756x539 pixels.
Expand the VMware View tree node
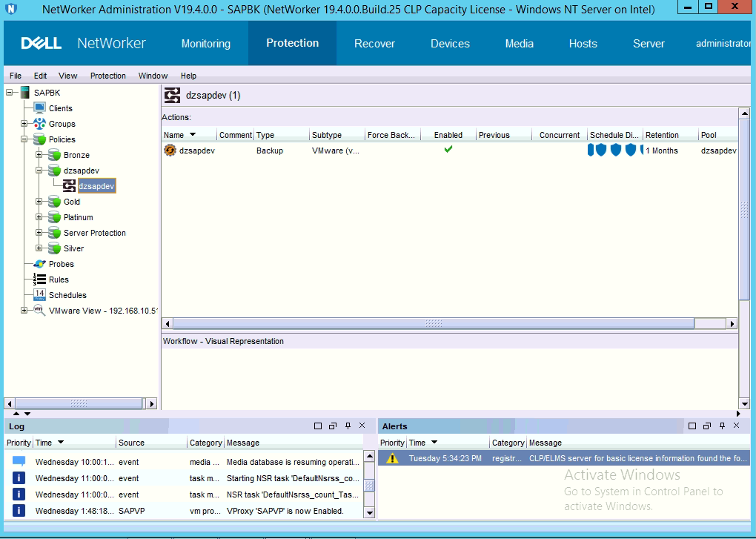click(x=24, y=311)
